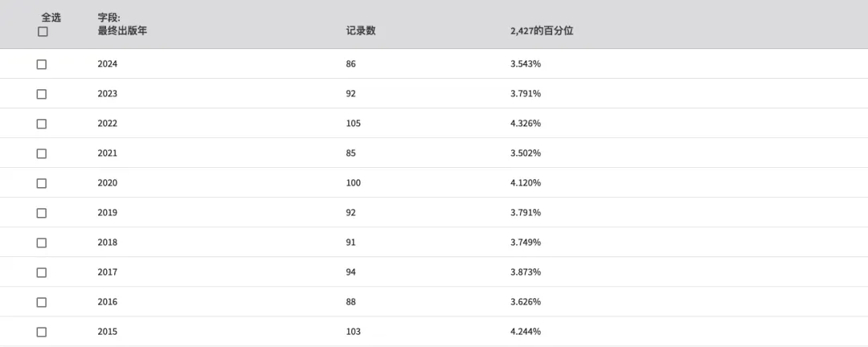The image size is (868, 347).
Task: Mark the checkbox for 2020
Action: point(42,183)
